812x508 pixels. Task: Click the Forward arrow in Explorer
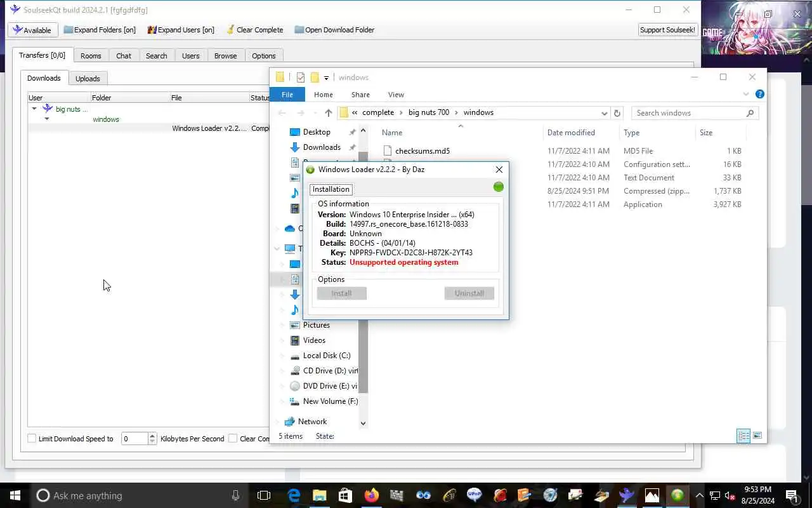point(300,113)
